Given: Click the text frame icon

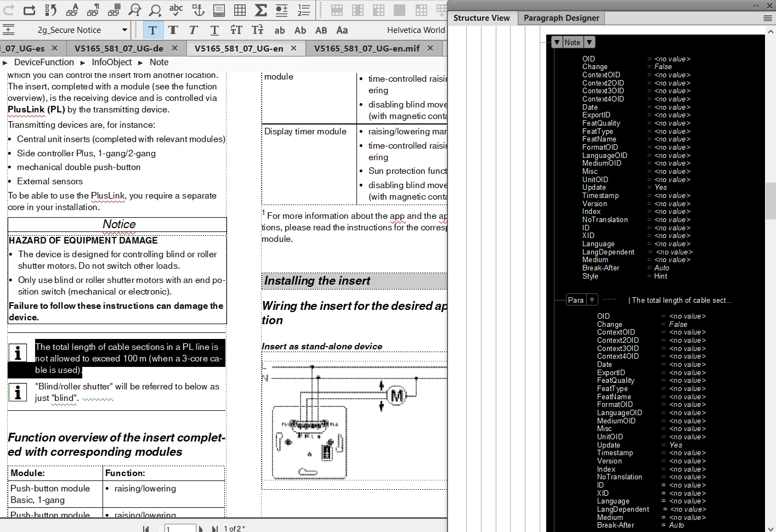Looking at the screenshot, I should tap(219, 9).
